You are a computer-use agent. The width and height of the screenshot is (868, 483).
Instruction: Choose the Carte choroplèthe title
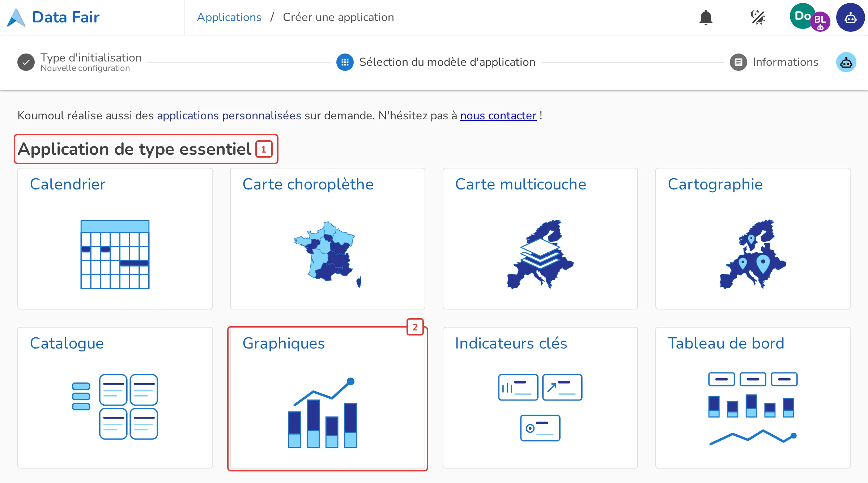point(308,184)
